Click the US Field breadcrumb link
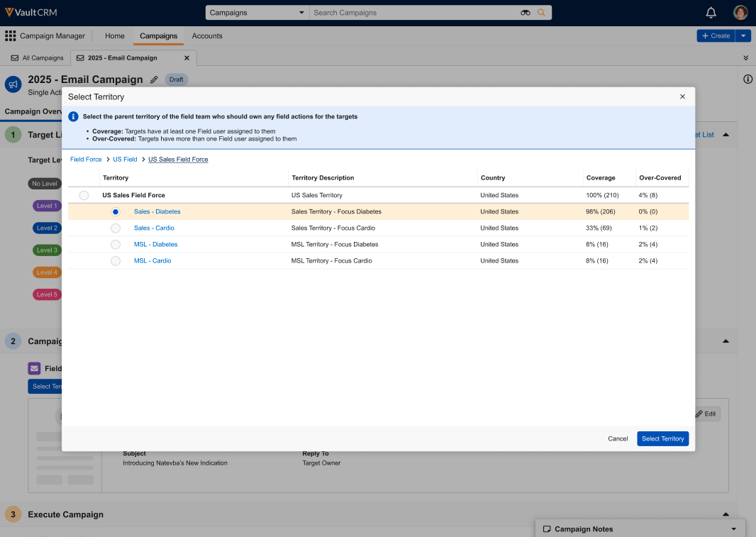 click(x=125, y=160)
